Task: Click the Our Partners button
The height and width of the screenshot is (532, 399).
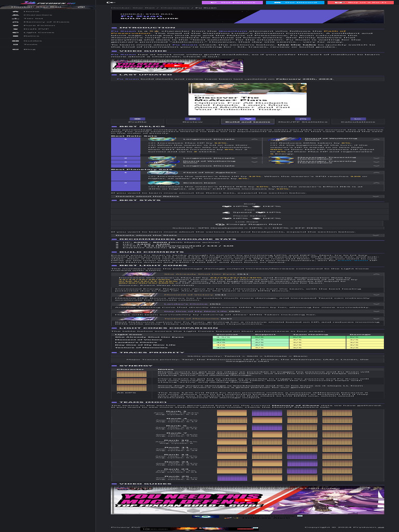Action: pyautogui.click(x=232, y=3)
